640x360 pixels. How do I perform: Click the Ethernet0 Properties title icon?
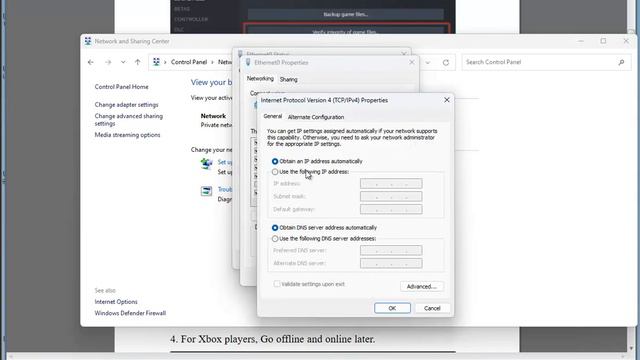tap(248, 62)
